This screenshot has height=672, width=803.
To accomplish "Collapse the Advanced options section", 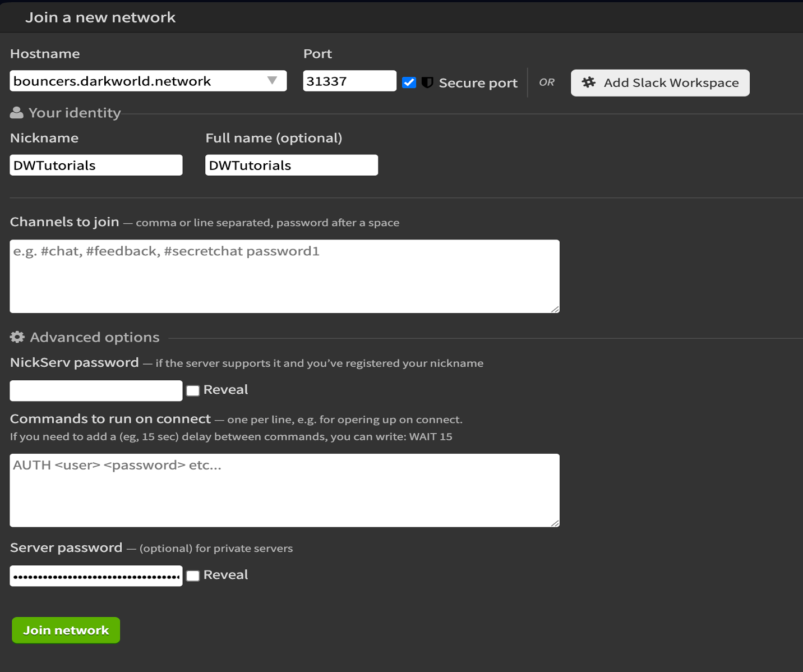I will coord(94,337).
